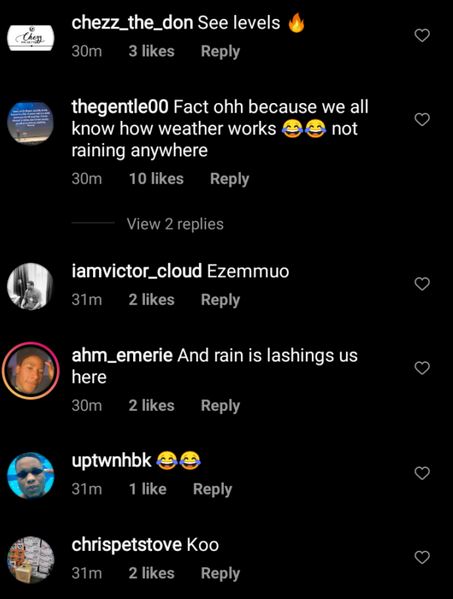View who liked thegentle00's comment, 10 likes
453x599 pixels.
tap(156, 179)
